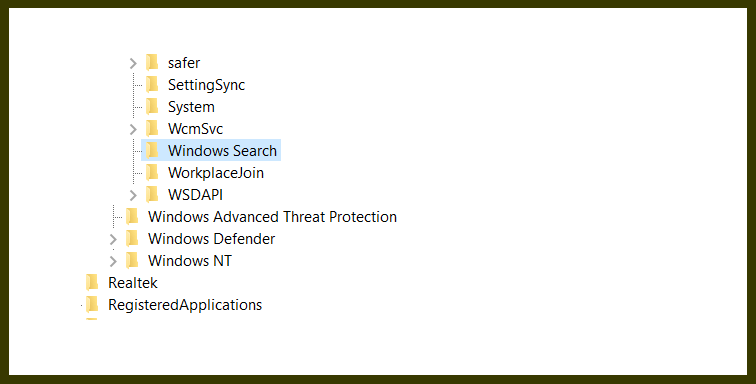Select the SettingSync key label

pyautogui.click(x=206, y=85)
